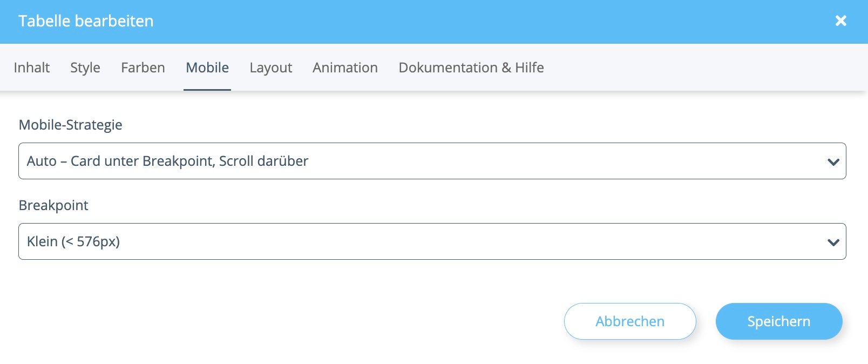Click the Breakpoint label
868x364 pixels.
coord(53,205)
